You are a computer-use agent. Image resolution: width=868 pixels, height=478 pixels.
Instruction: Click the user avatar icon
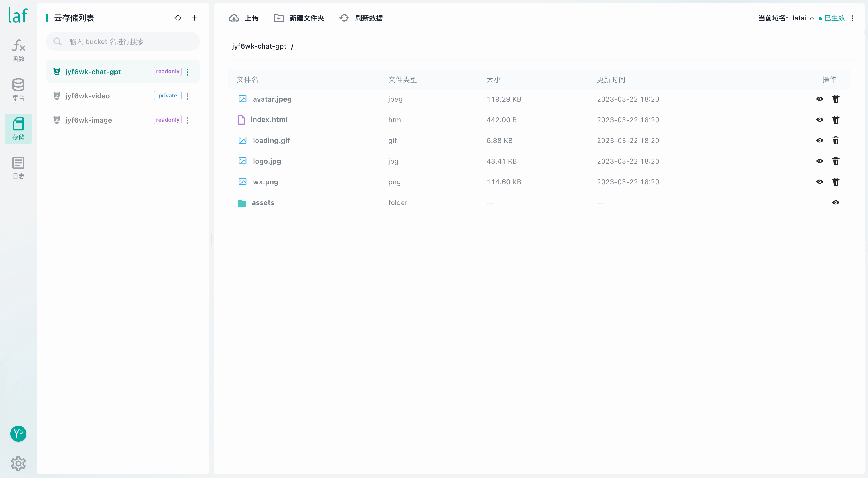18,433
